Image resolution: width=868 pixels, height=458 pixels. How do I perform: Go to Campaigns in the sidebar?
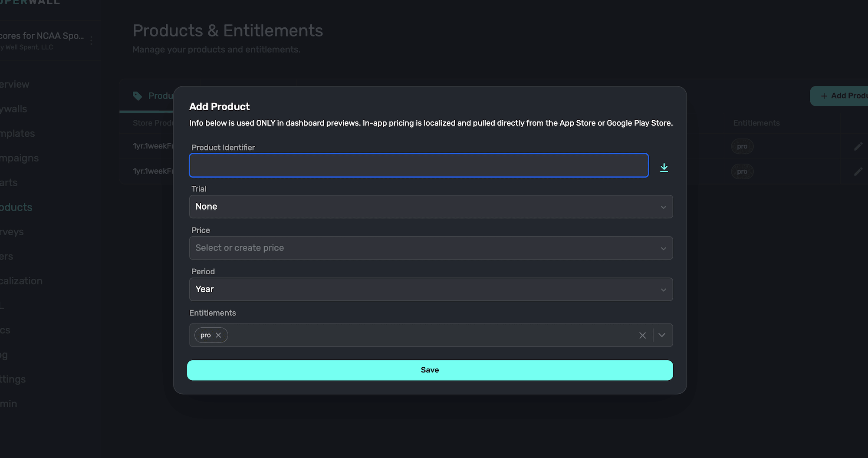pyautogui.click(x=19, y=158)
